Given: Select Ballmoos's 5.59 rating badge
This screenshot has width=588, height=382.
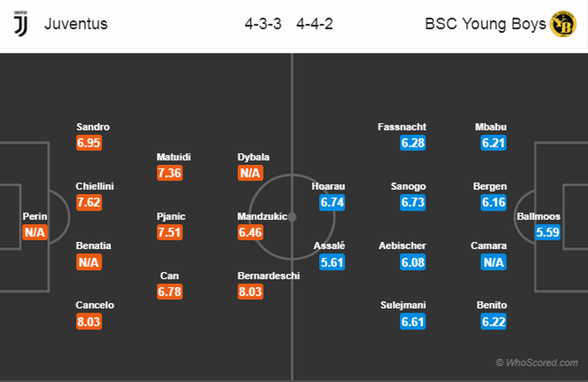Looking at the screenshot, I should 548,233.
